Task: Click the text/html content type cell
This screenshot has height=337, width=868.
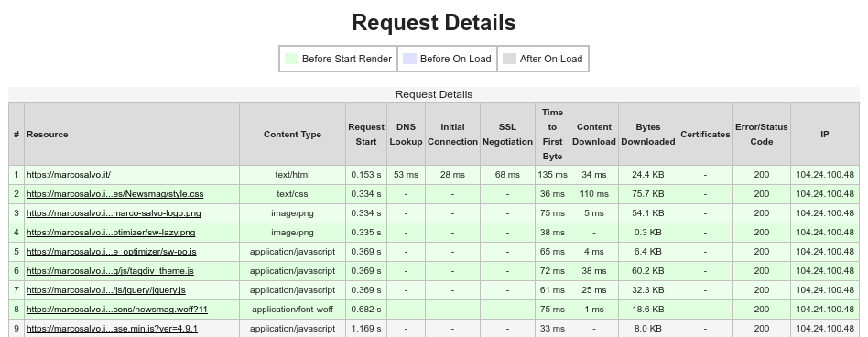Action: pos(292,175)
